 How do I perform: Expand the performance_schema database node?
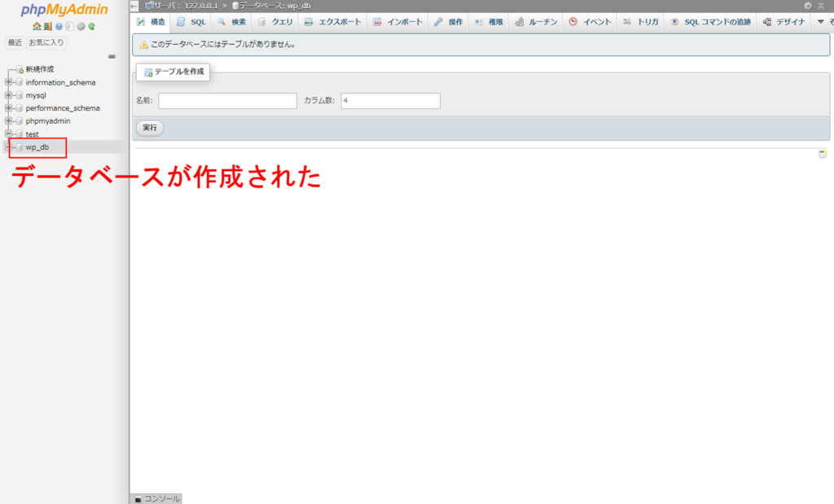[x=9, y=108]
